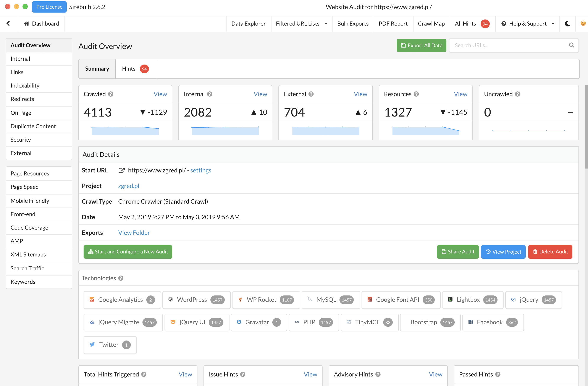Expand Filtered URL Lists dropdown

point(301,23)
